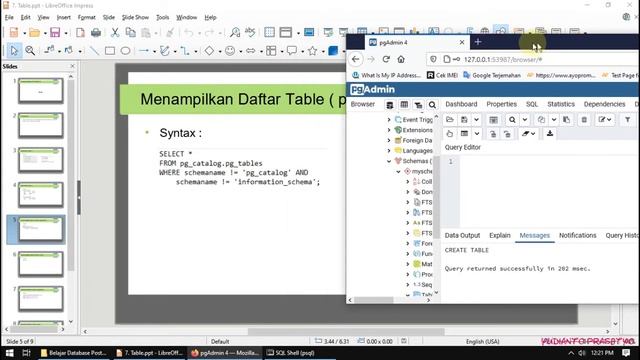Click the pgAdmin Search Objects magnifier icon

coord(432,105)
